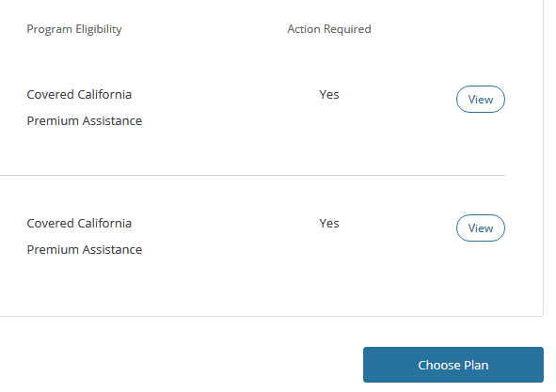This screenshot has width=556, height=392.
Task: Open View for the second Covered California row
Action: coord(480,227)
